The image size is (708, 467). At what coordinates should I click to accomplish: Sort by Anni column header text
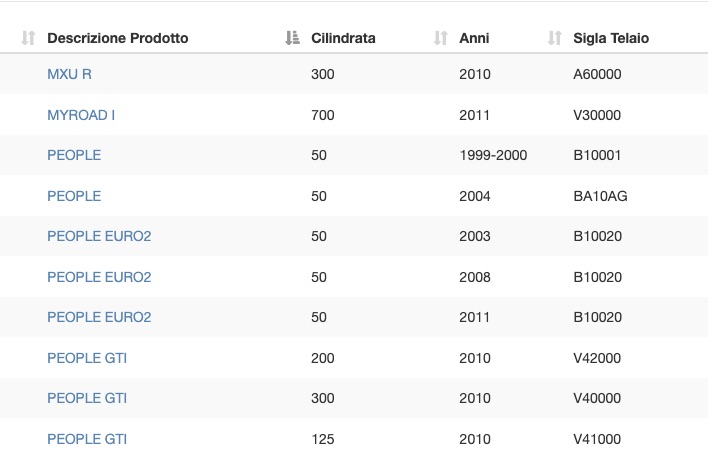tap(474, 38)
